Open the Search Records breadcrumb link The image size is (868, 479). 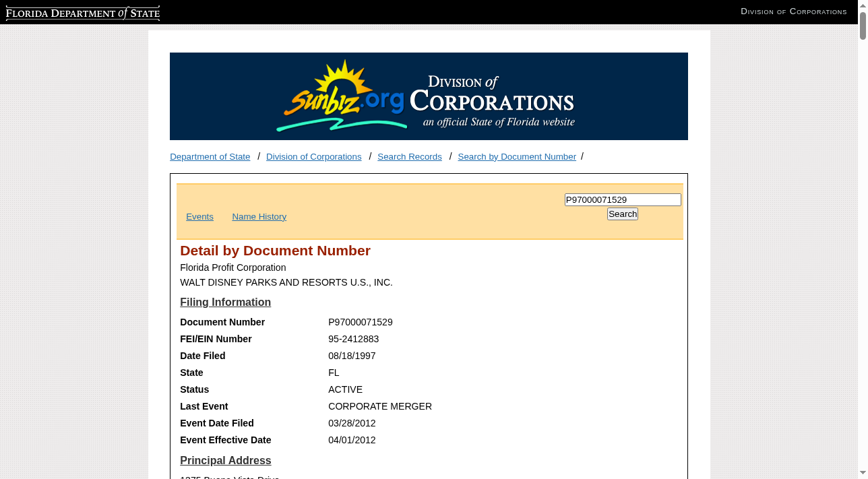[410, 157]
